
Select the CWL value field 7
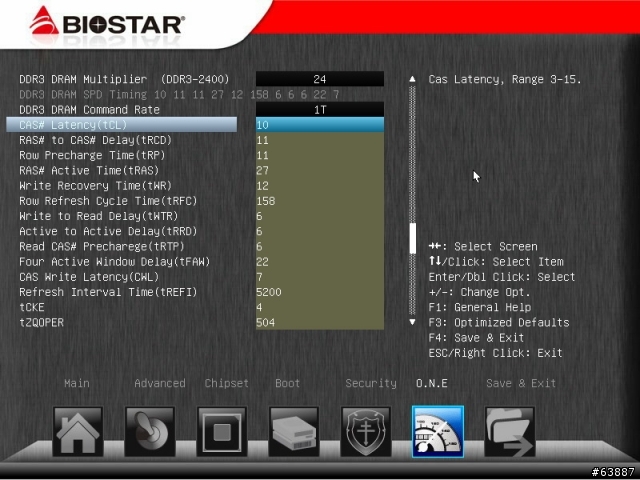click(x=320, y=277)
